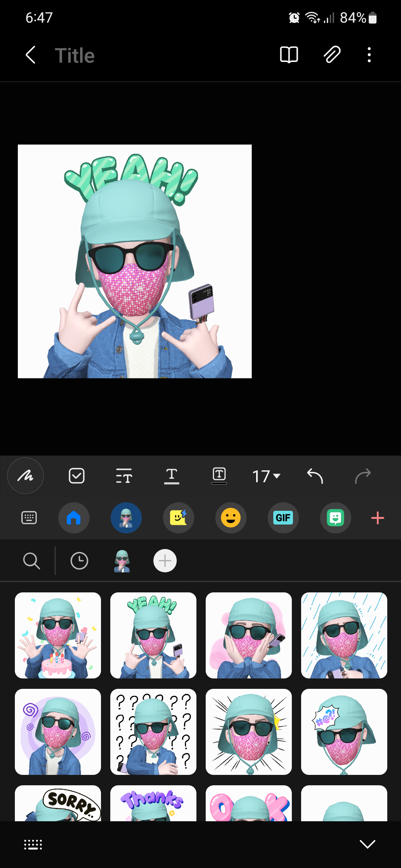
Task: Open the text style options
Action: (x=124, y=476)
